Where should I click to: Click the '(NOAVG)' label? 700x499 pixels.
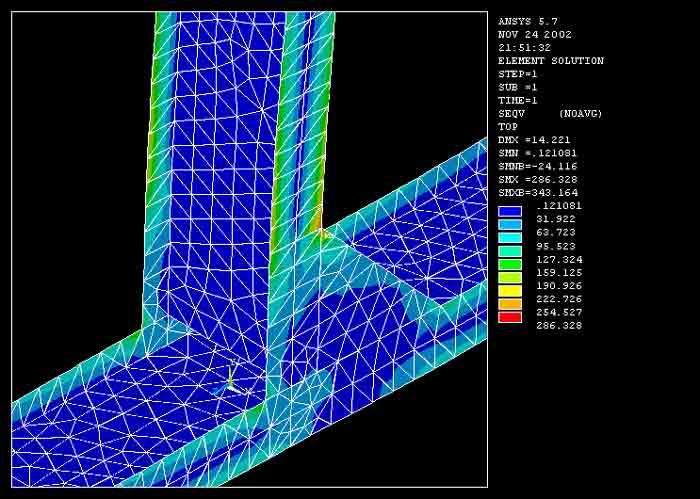580,114
